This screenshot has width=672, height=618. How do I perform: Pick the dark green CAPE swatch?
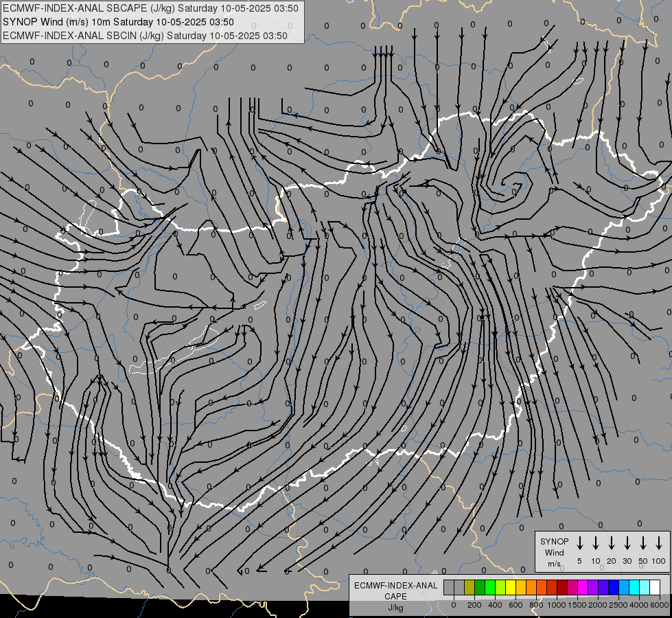(480, 587)
